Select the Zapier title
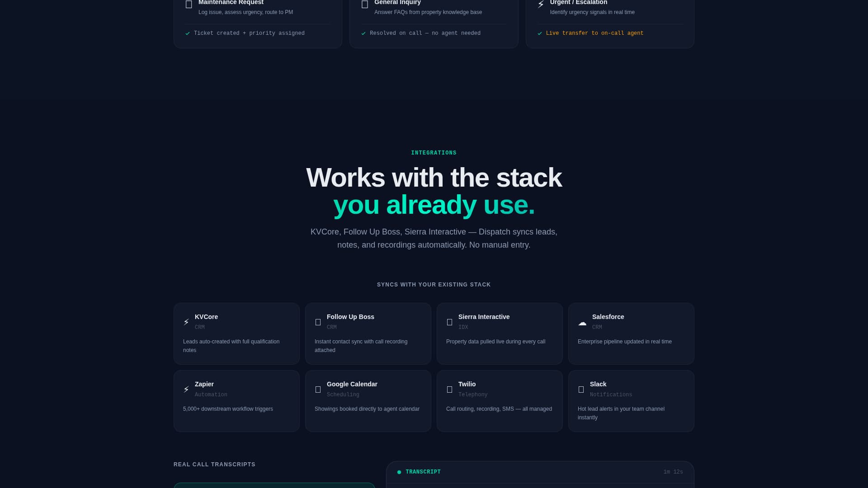This screenshot has height=488, width=868. coord(204,384)
